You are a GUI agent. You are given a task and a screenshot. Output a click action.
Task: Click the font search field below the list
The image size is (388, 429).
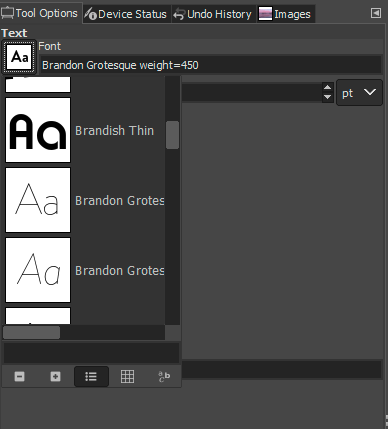point(91,353)
